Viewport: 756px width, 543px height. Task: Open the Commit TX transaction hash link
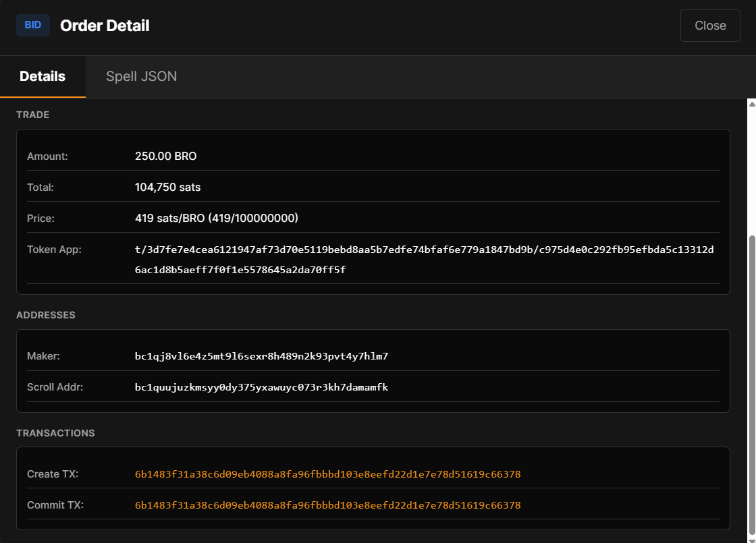pyautogui.click(x=327, y=505)
